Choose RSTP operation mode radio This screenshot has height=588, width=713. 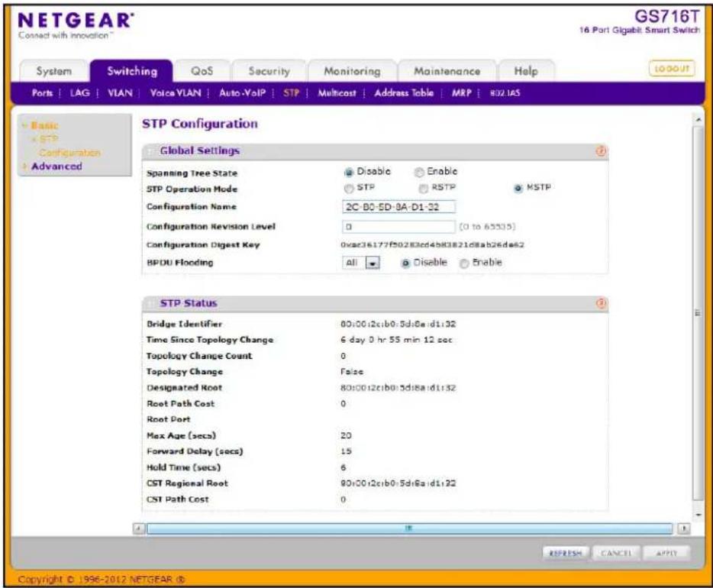pos(424,189)
